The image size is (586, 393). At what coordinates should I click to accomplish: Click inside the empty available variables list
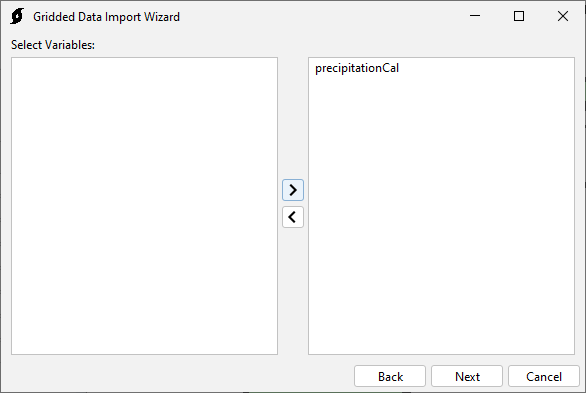pos(144,206)
